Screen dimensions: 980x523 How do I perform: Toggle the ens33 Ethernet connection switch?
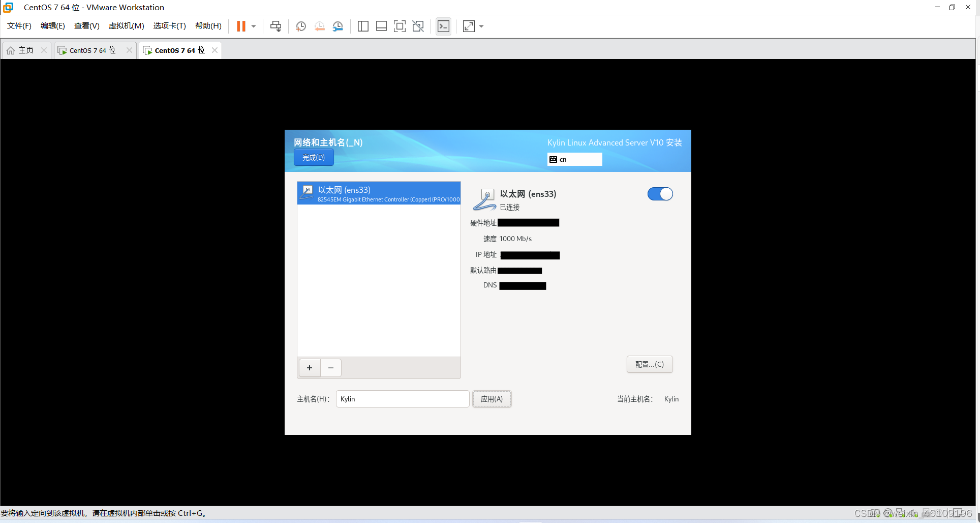(x=660, y=194)
